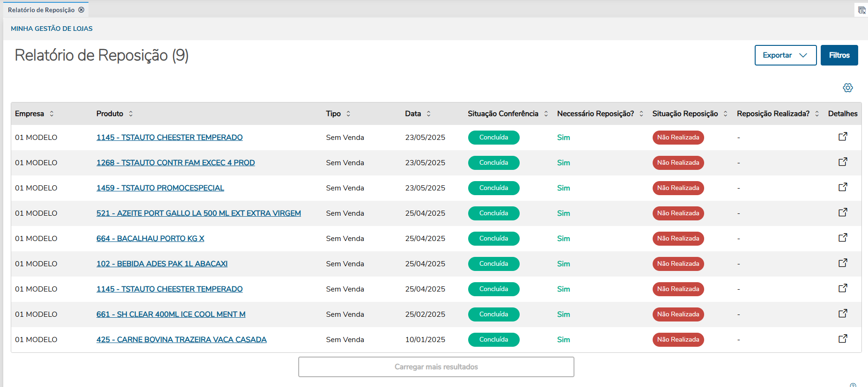
Task: Open the Filtros panel
Action: pos(839,55)
